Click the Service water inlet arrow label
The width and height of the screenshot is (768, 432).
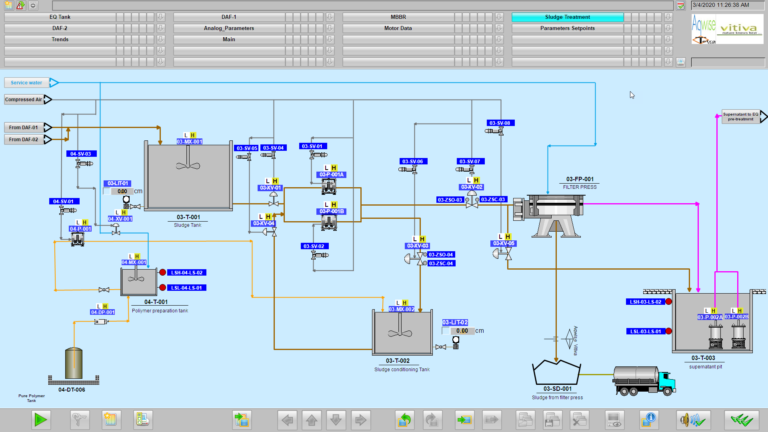pyautogui.click(x=30, y=82)
